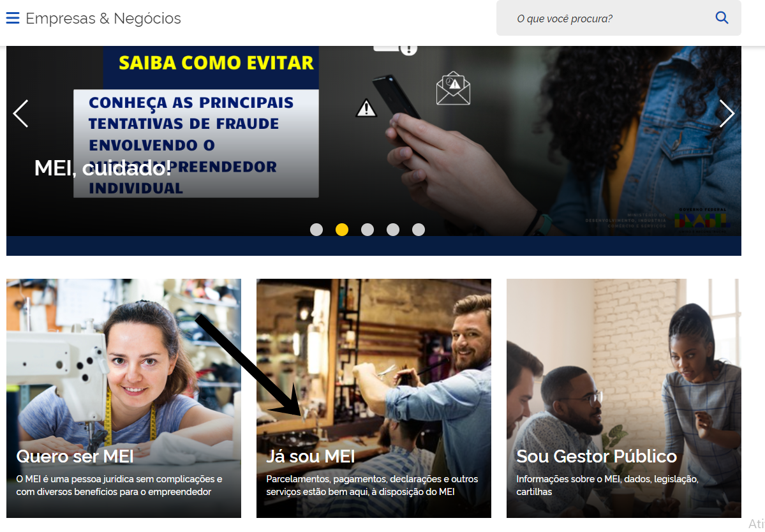Select the active yellow carousel dot

[x=342, y=230]
